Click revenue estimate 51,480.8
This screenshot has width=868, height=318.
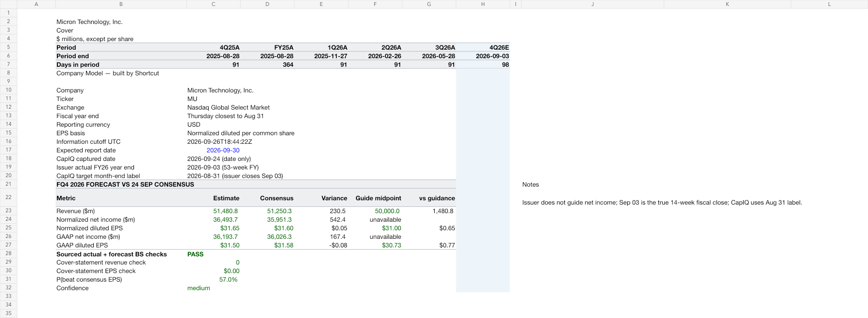pos(225,211)
